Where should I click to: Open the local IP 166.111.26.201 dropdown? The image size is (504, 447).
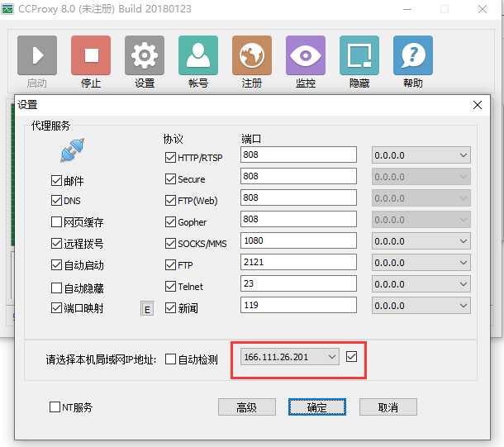290,357
